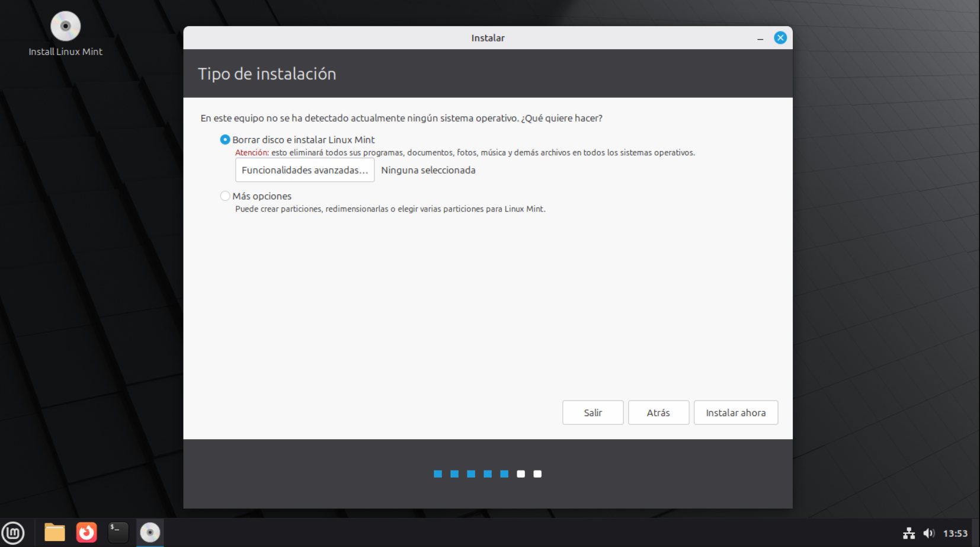Screen dimensions: 980x547
Task: Launch the file manager from the taskbar
Action: 55,533
